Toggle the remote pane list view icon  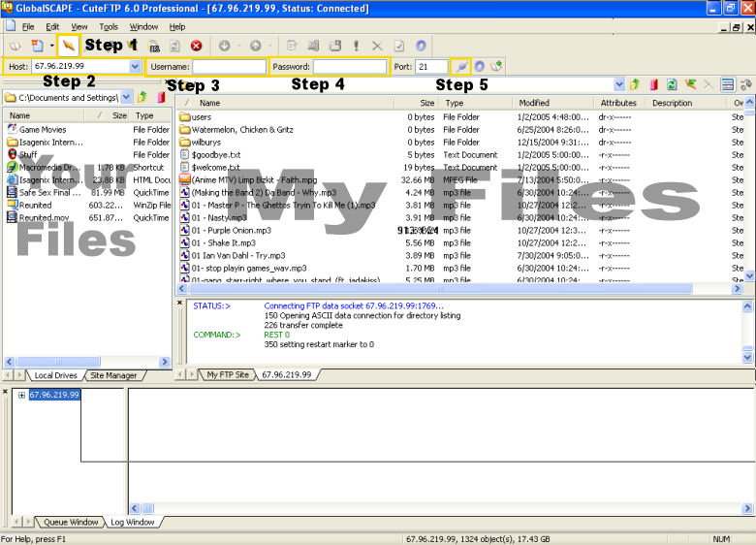(728, 85)
